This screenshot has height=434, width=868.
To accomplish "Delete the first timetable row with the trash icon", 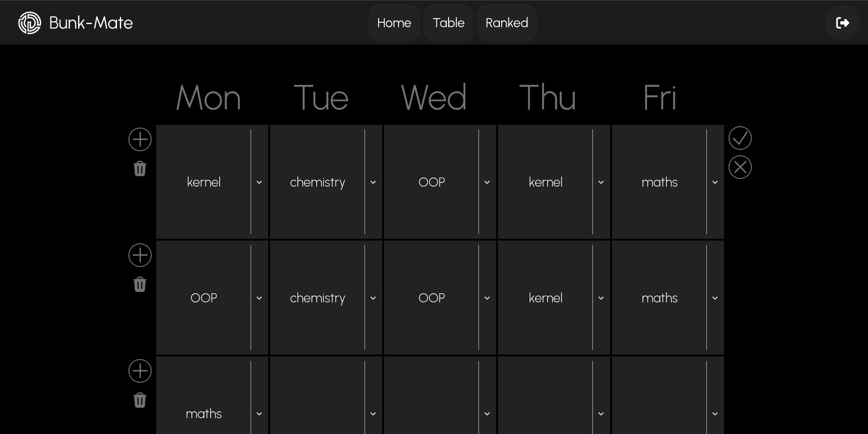I will tap(140, 168).
